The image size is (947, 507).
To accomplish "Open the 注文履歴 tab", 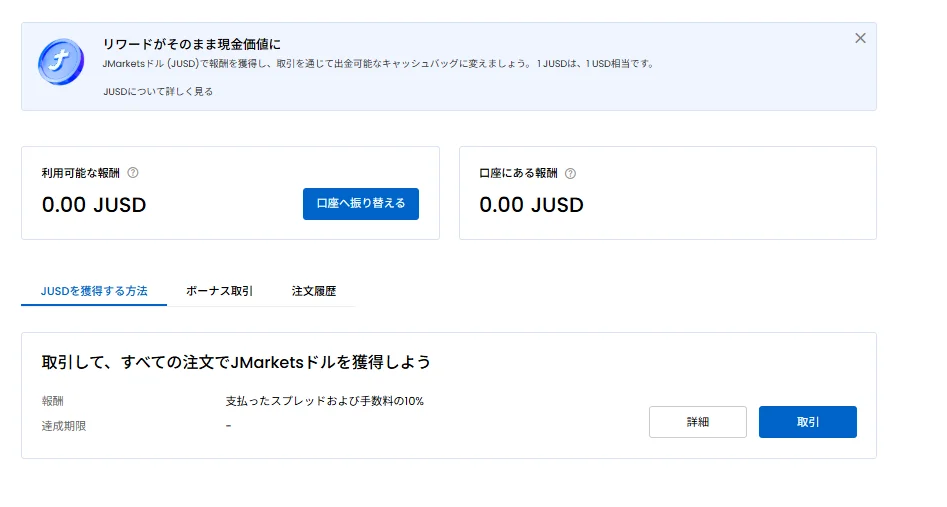I will click(x=314, y=291).
